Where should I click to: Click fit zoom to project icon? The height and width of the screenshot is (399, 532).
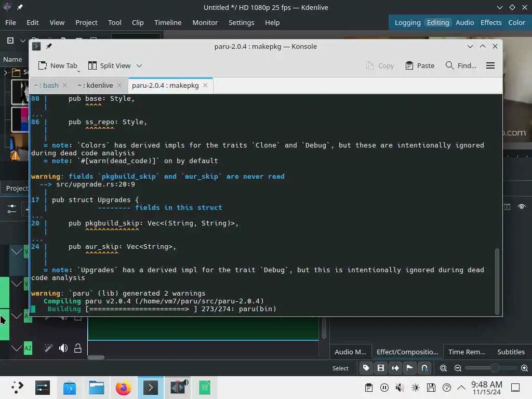[443, 368]
